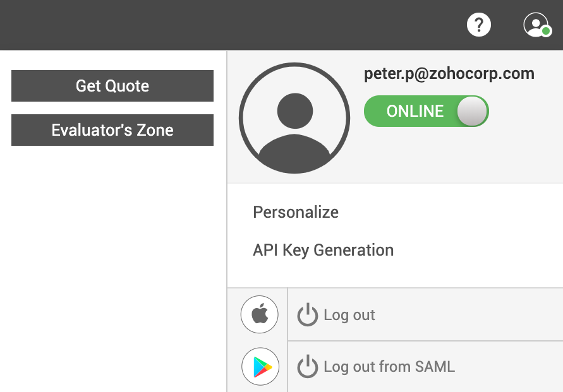Click the green status dot on the header profile icon
This screenshot has width=563, height=392.
click(546, 31)
